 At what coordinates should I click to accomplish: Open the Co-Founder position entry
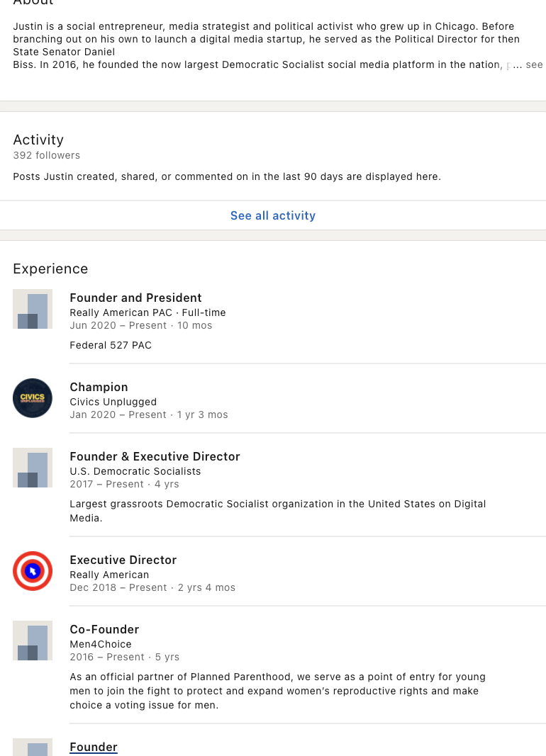[x=104, y=629]
